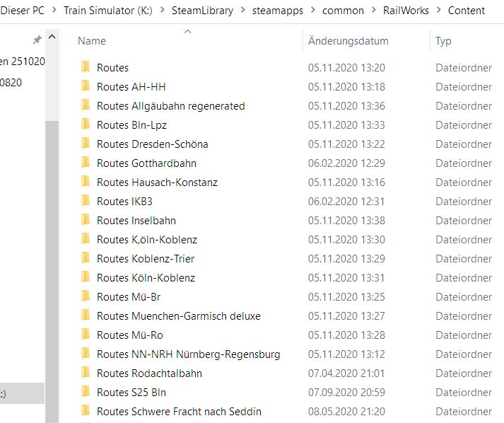Image resolution: width=504 pixels, height=423 pixels.
Task: Select the folder name Routes Mü-Br
Action: 129,296
